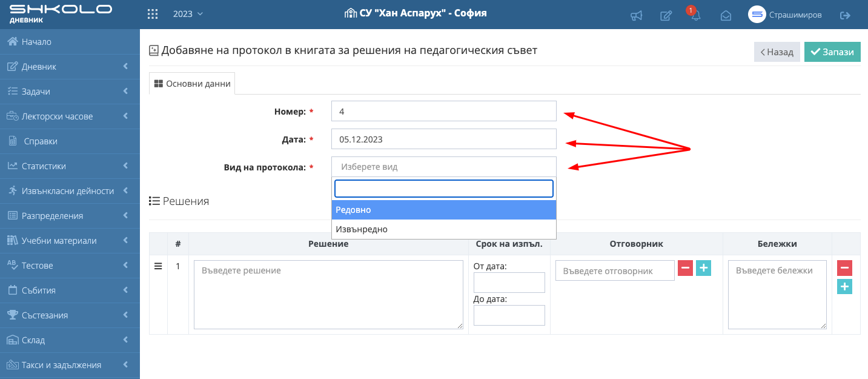
Task: Click the Въведете решение text area
Action: pos(328,295)
